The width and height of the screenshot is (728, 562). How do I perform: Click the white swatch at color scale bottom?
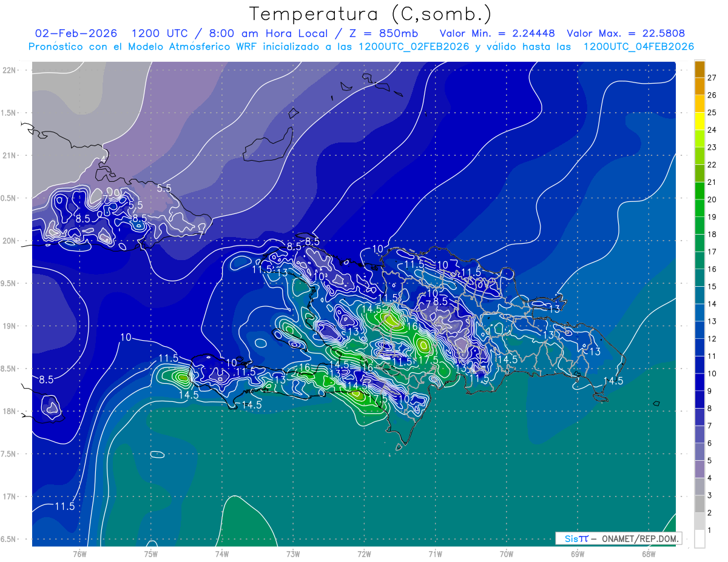(x=699, y=538)
